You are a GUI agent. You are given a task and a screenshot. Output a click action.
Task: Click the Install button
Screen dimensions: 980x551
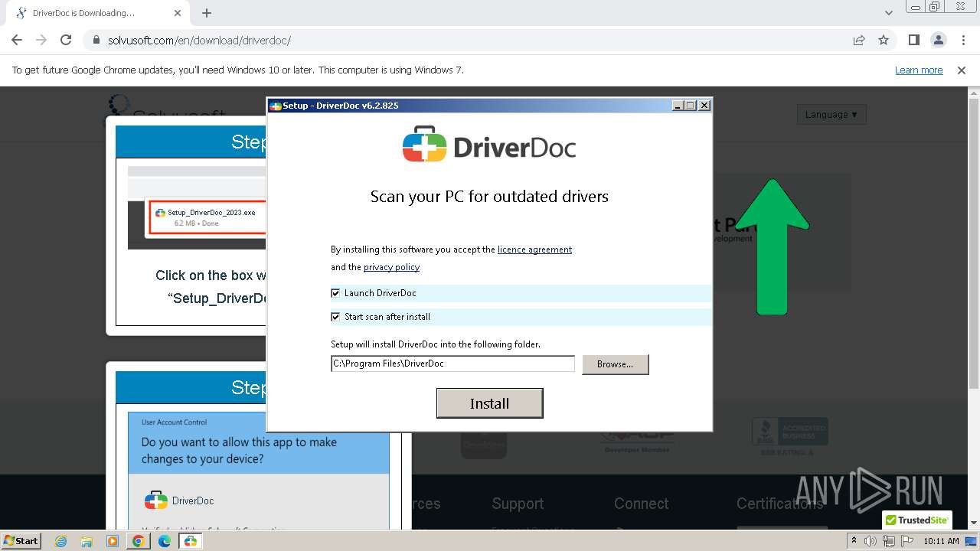(x=489, y=403)
